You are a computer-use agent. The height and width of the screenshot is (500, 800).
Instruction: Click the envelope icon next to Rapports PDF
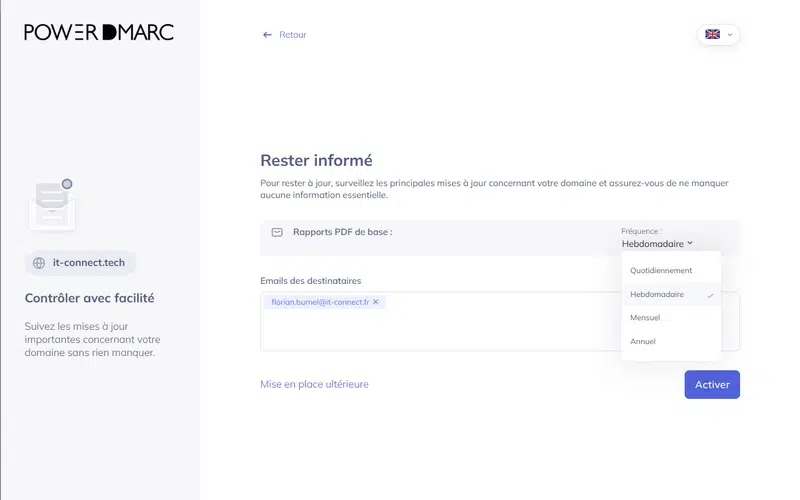coord(277,232)
